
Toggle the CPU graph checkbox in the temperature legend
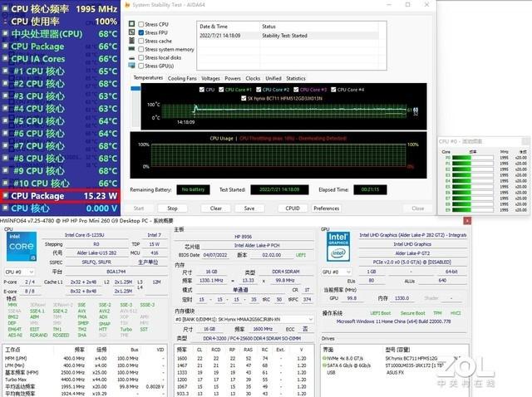(x=202, y=90)
